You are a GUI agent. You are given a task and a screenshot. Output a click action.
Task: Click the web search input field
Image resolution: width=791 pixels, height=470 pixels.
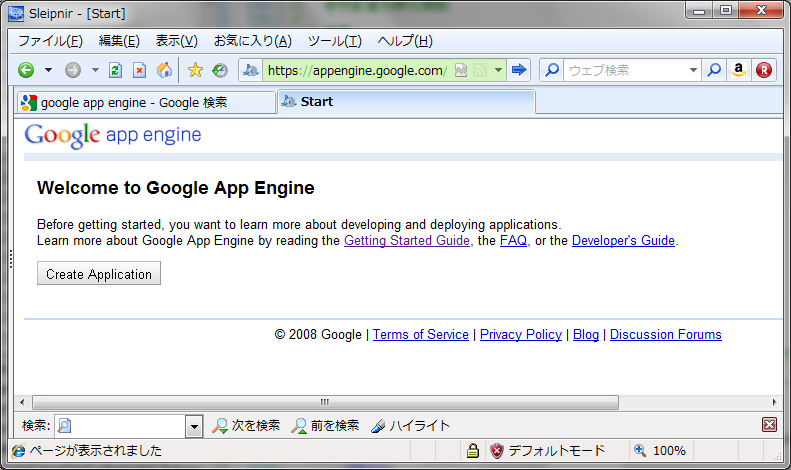tap(626, 70)
